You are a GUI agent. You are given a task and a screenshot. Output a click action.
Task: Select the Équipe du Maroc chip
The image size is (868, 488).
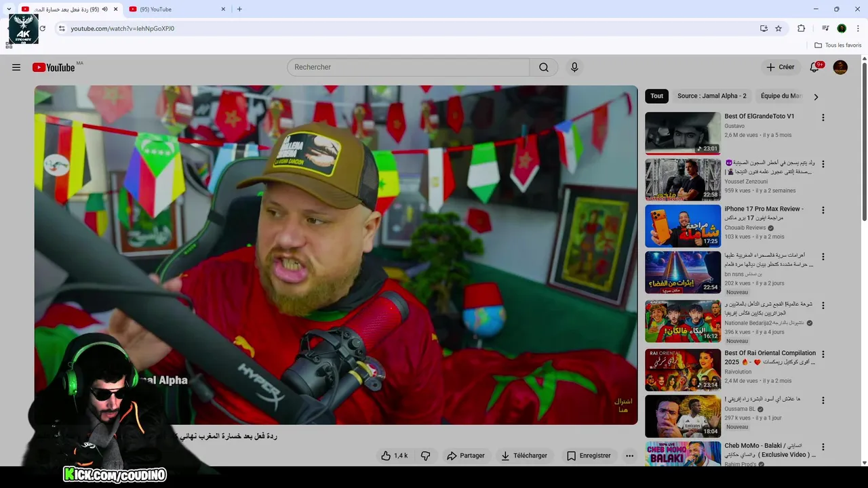(x=781, y=96)
